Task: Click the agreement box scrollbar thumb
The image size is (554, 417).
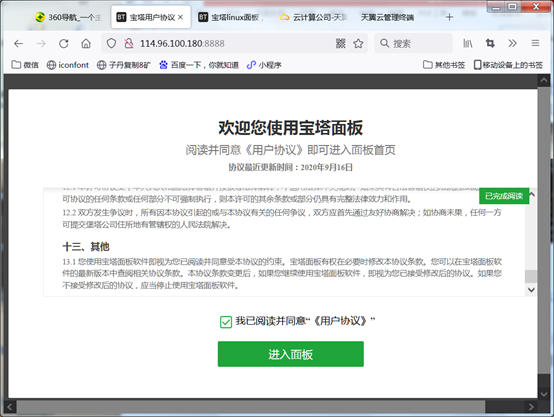Action: point(531,276)
